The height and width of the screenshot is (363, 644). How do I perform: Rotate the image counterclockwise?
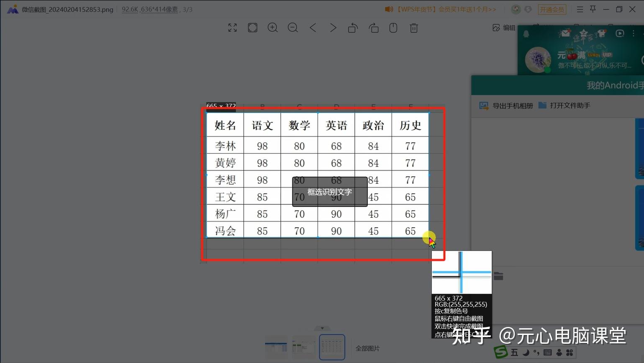[x=353, y=28]
